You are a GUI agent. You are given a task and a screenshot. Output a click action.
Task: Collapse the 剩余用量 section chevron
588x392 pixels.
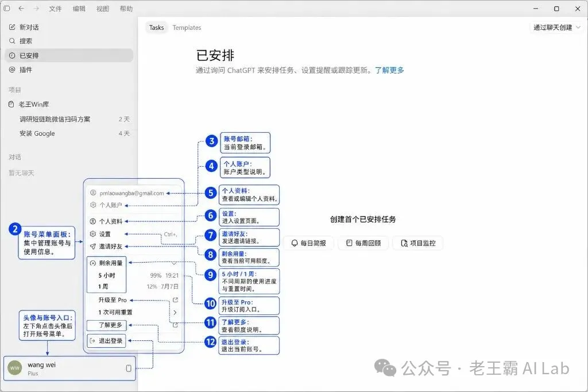(174, 263)
